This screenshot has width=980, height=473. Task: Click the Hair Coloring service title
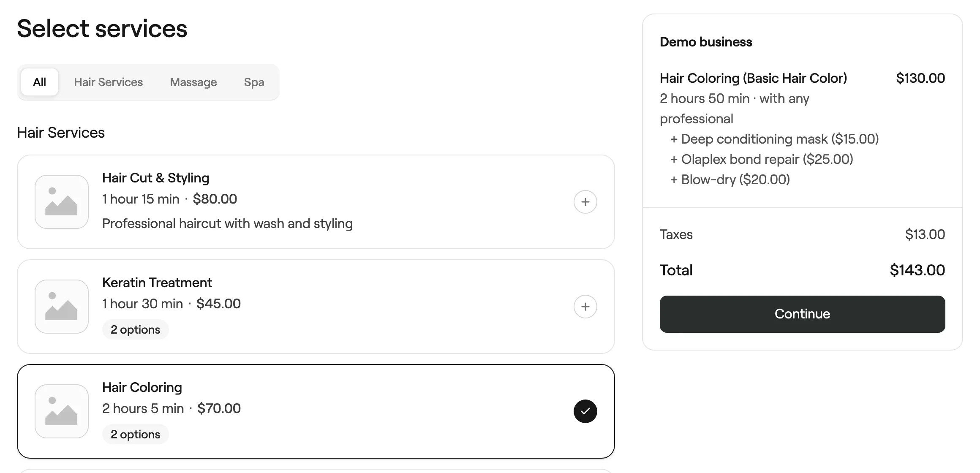point(142,387)
